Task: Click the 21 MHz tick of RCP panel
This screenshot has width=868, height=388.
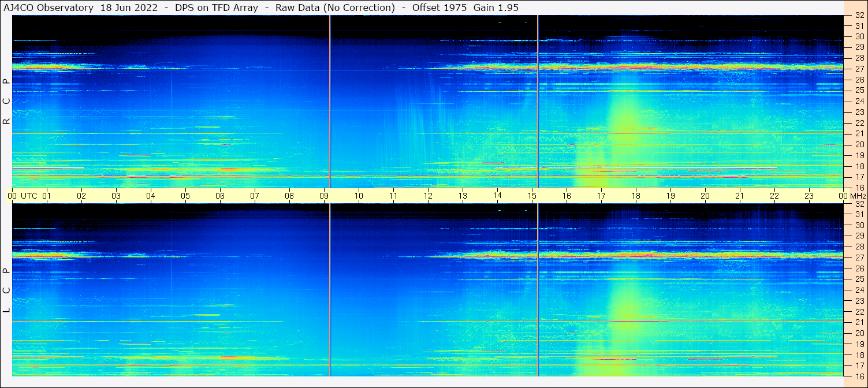Action: [859, 133]
